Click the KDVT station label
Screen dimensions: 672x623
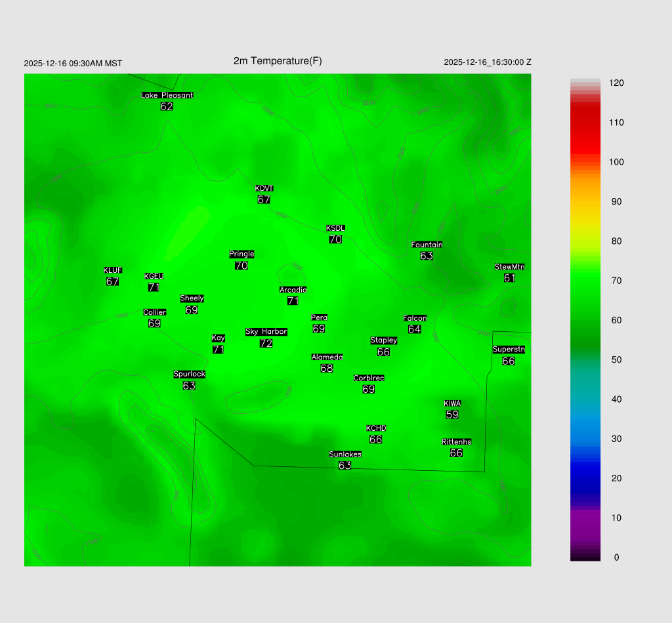pos(264,188)
